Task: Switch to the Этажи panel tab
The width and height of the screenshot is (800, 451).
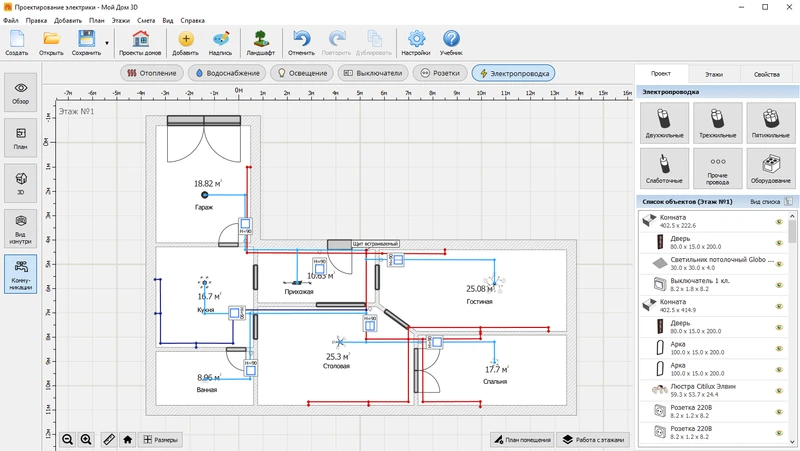Action: click(714, 74)
